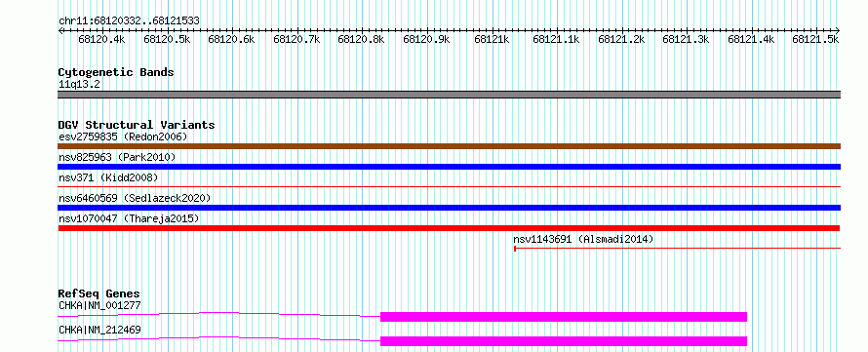Click the 68120.9k ruler tick label
This screenshot has width=868, height=352.
[427, 39]
